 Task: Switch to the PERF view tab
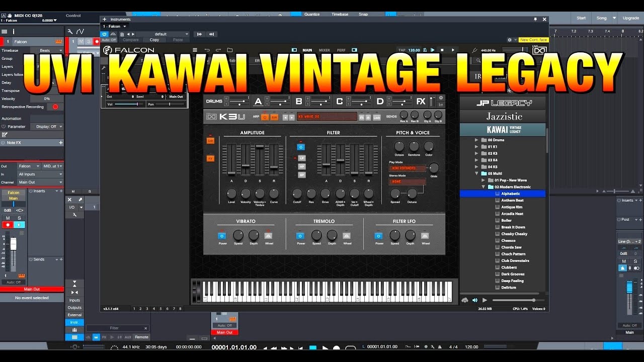(x=341, y=50)
